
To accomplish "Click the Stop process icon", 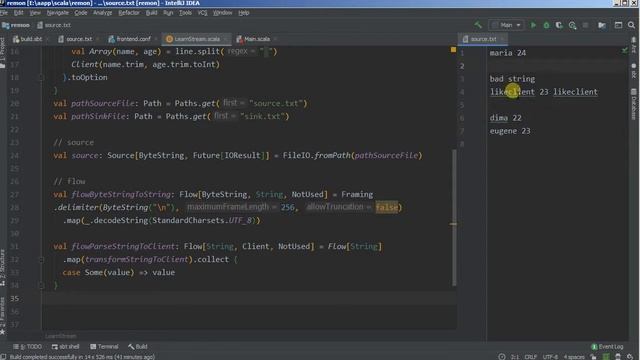I will (x=585, y=25).
